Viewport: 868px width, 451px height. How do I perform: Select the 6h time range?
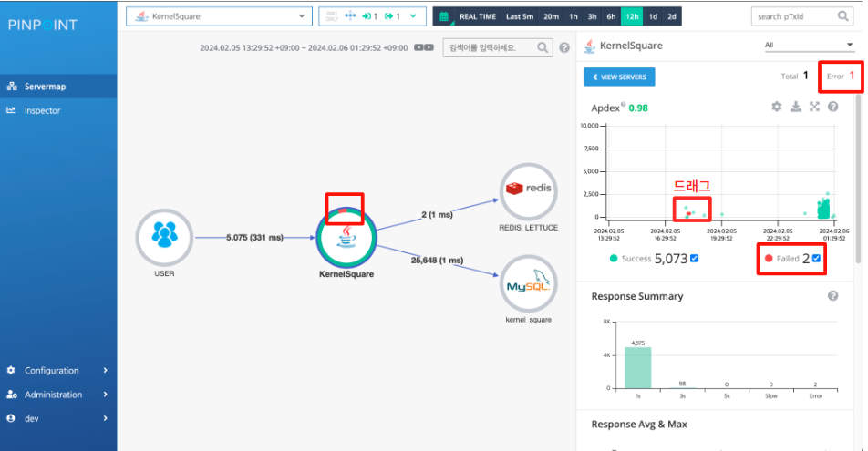611,16
